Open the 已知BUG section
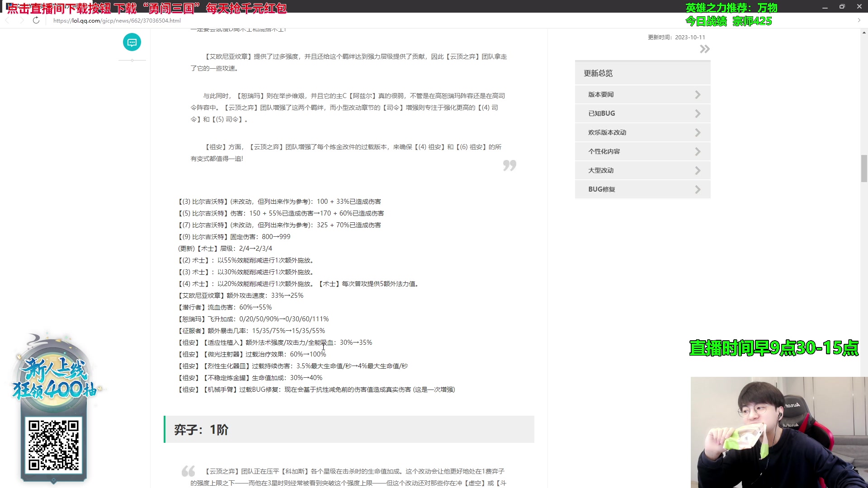The image size is (868, 488). tap(642, 113)
